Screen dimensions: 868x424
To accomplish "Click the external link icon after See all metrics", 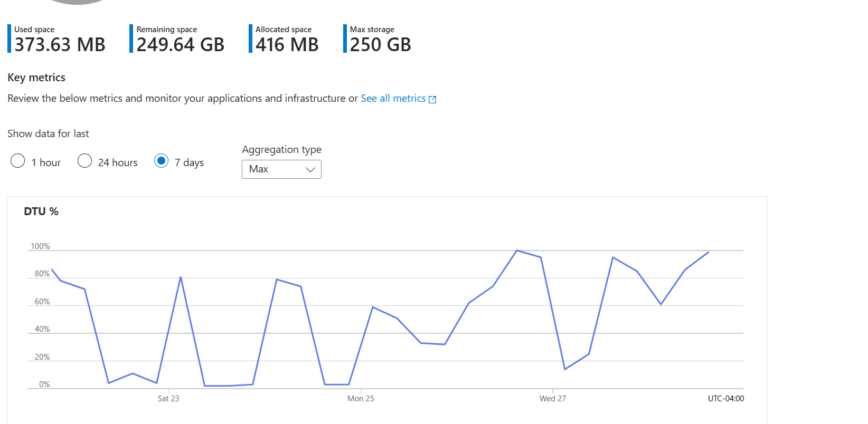I will [x=432, y=99].
